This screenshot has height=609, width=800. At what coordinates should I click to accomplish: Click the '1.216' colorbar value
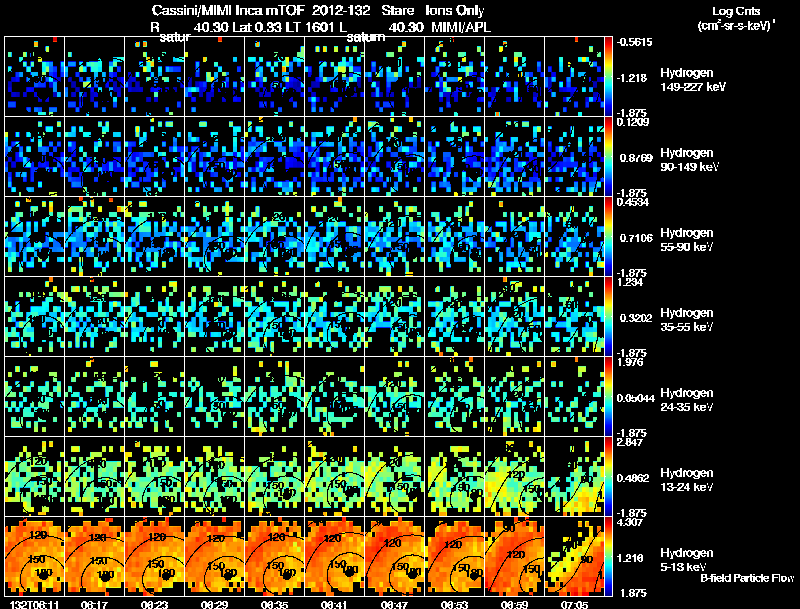coord(632,559)
